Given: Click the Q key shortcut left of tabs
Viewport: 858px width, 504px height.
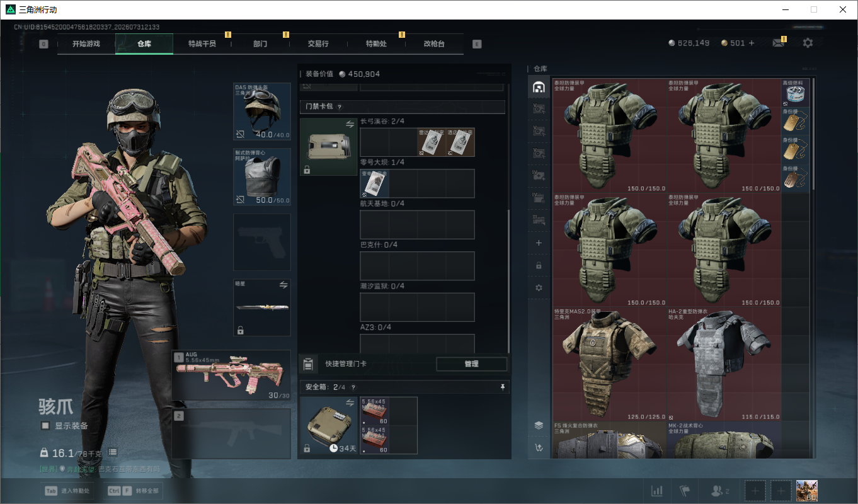Looking at the screenshot, I should point(43,44).
